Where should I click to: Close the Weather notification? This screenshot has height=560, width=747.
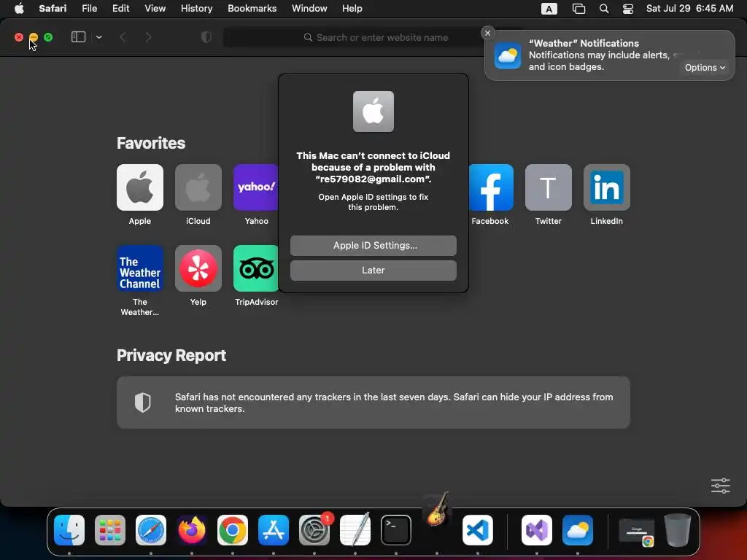tap(487, 33)
